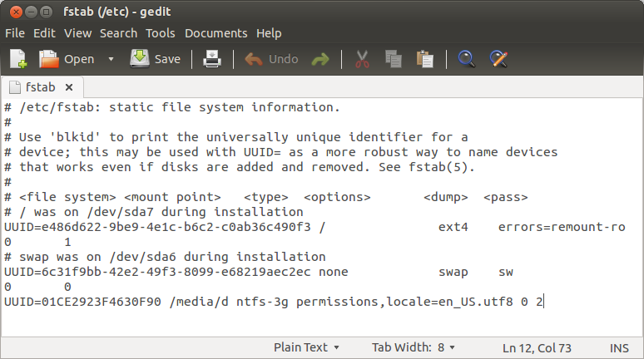Close the fstab tab
This screenshot has height=359, width=644.
click(x=69, y=87)
